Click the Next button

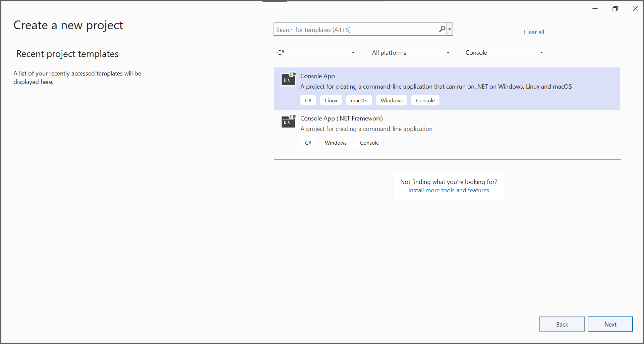point(610,324)
